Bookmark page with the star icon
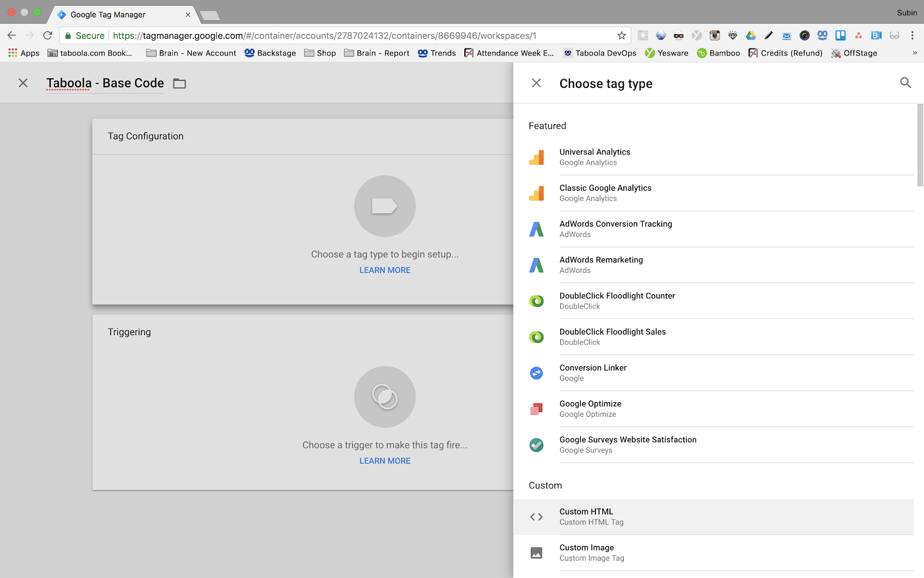 [621, 35]
